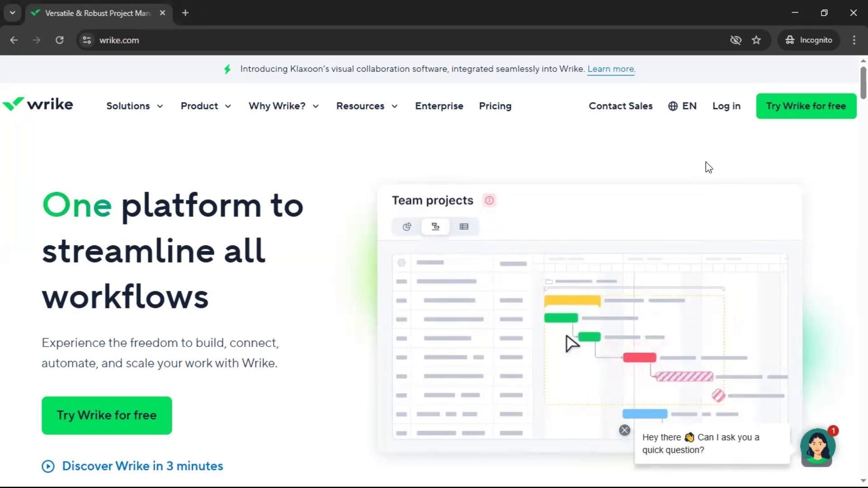Expand the Solutions dropdown menu
Viewport: 868px width, 488px height.
[x=134, y=106]
